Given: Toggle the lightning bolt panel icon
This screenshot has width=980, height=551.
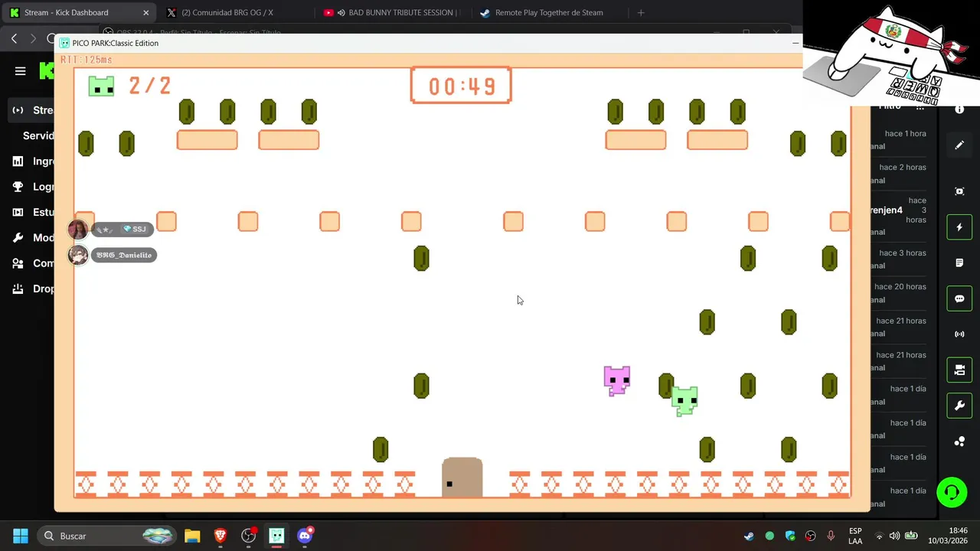Looking at the screenshot, I should (959, 227).
